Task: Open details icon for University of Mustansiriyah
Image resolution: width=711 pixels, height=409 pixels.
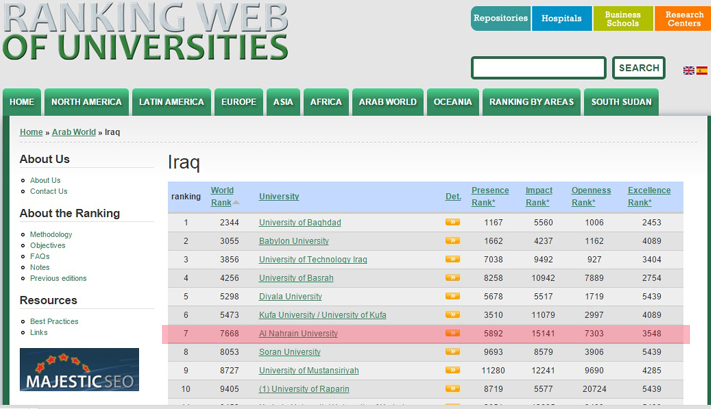Action: (x=452, y=370)
